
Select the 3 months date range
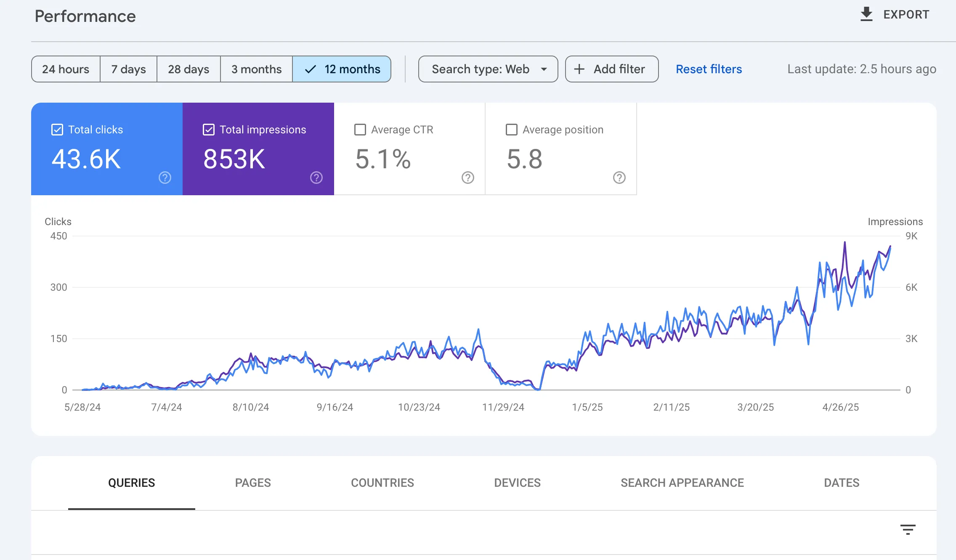tap(256, 69)
